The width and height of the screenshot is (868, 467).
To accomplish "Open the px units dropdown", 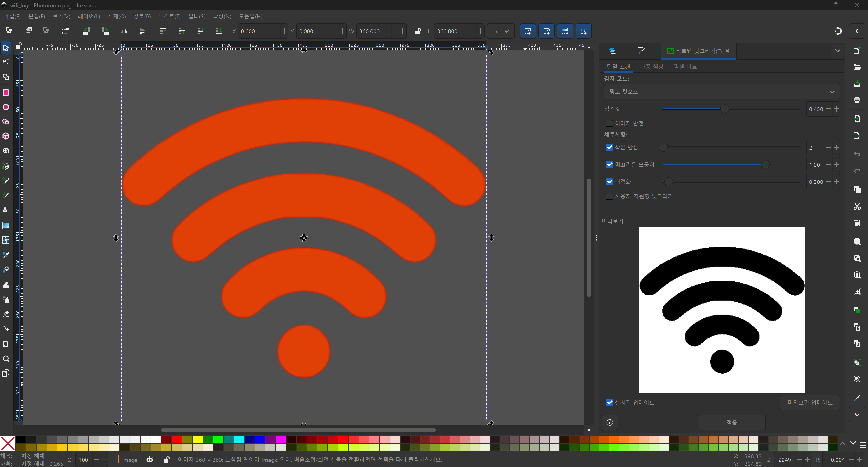I will coord(500,31).
